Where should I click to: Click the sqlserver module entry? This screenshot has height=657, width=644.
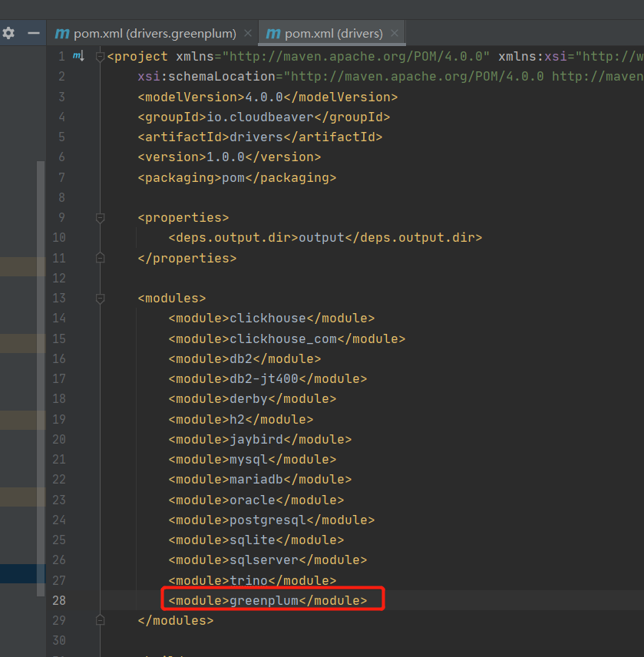pyautogui.click(x=268, y=560)
